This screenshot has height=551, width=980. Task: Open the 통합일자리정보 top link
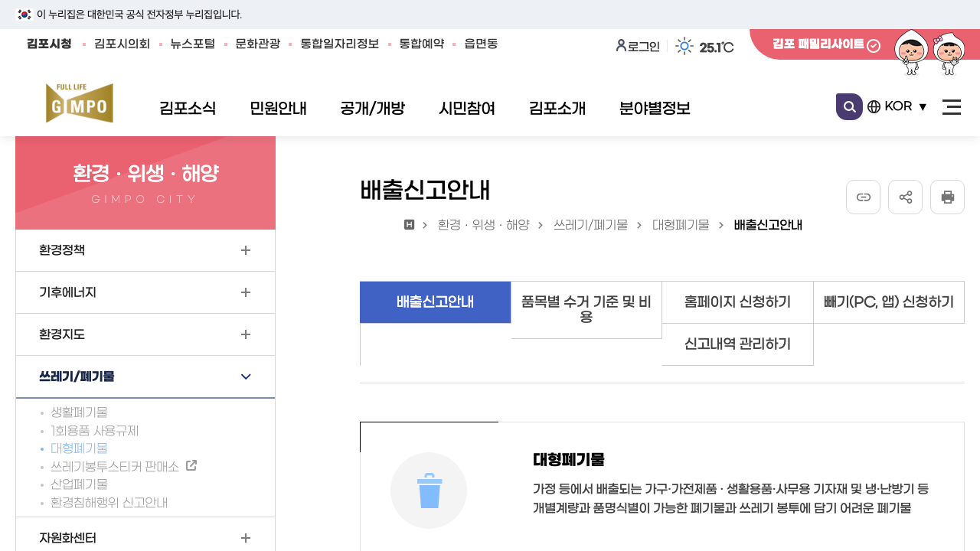(340, 44)
